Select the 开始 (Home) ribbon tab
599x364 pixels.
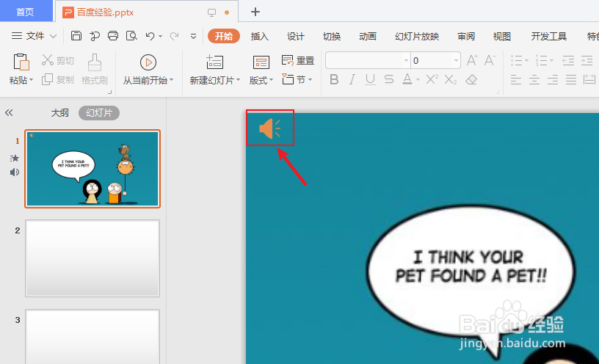(223, 36)
